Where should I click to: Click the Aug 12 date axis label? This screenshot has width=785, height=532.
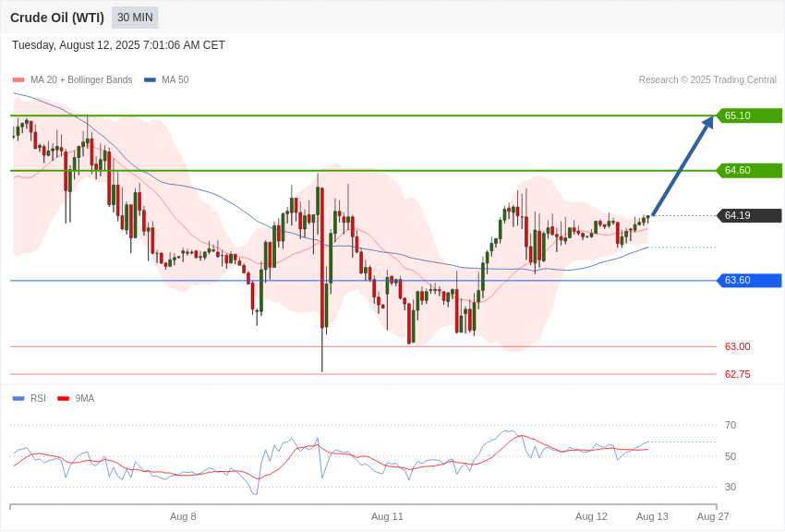[591, 516]
